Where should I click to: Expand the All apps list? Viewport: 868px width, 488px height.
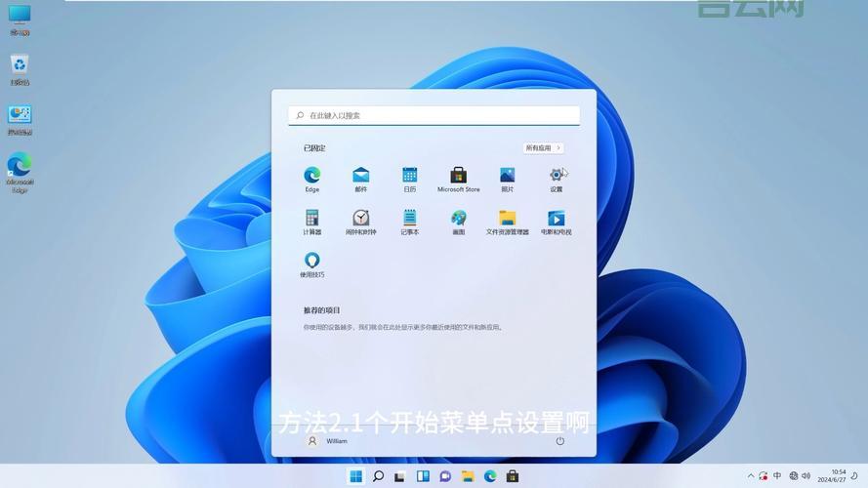544,148
